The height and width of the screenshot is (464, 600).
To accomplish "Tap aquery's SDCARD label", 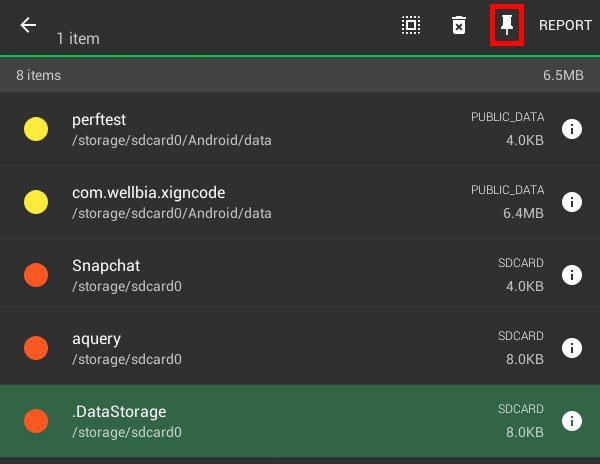I will (x=521, y=336).
